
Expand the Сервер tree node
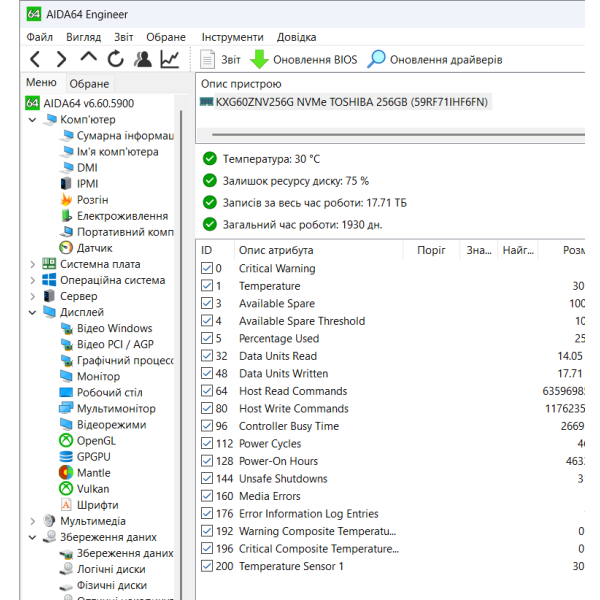33,297
